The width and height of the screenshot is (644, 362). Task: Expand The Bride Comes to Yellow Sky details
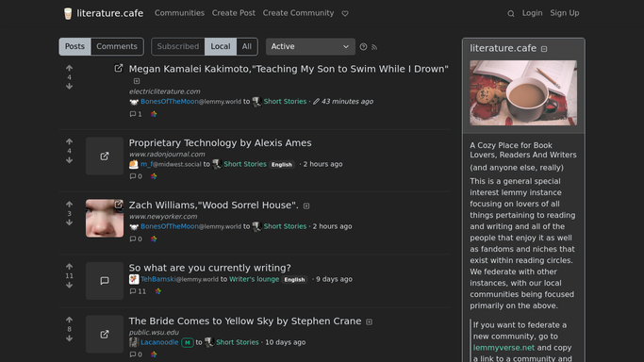point(370,321)
